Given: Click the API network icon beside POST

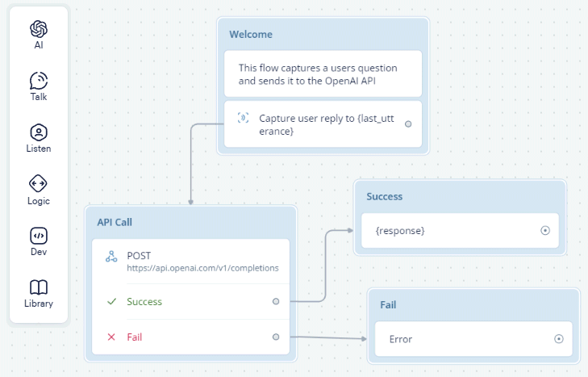Looking at the screenshot, I should coord(112,257).
